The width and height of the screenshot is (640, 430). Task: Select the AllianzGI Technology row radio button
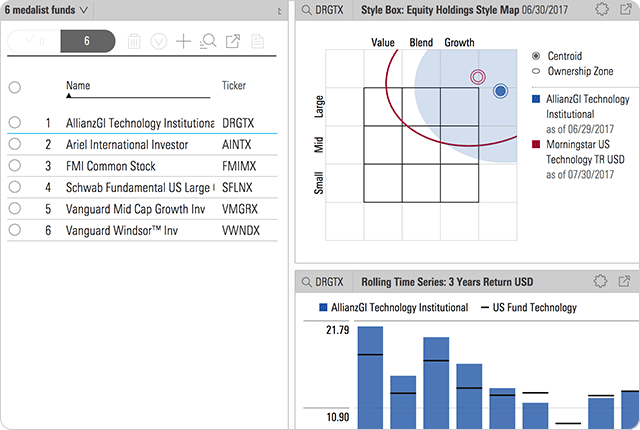[15, 122]
